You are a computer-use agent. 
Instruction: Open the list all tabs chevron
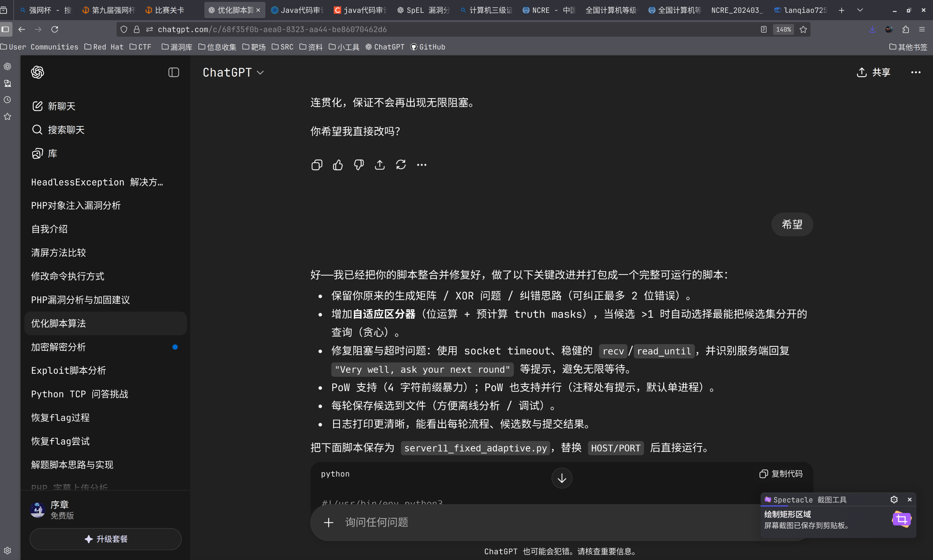(x=860, y=10)
